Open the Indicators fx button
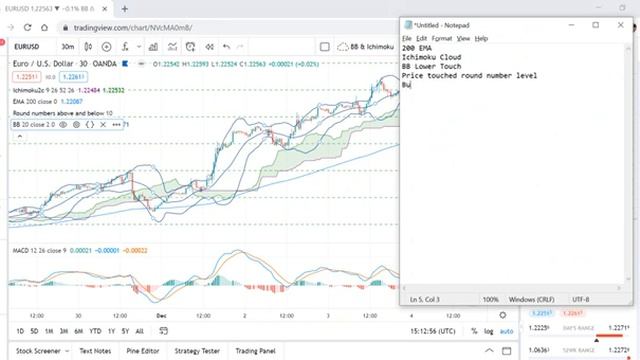 coord(125,47)
